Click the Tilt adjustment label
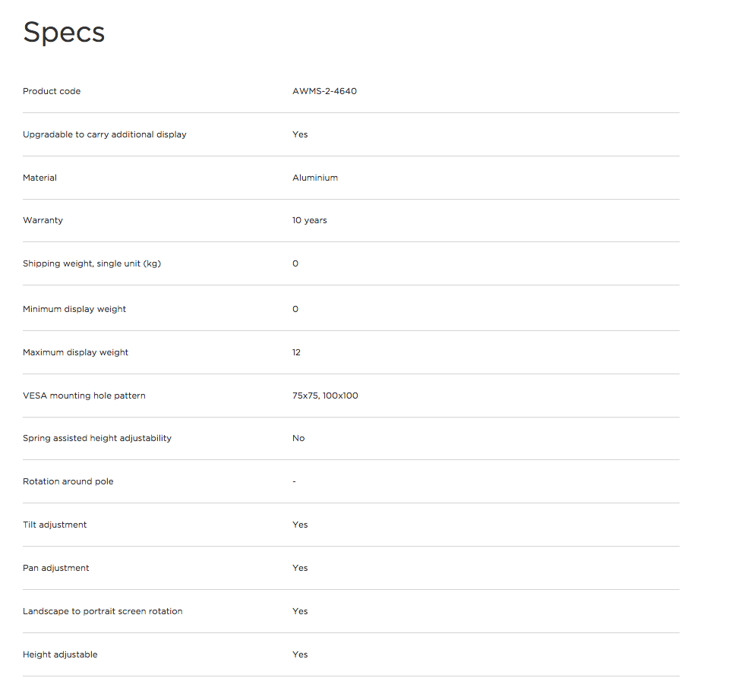This screenshot has height=700, width=729. [x=55, y=525]
